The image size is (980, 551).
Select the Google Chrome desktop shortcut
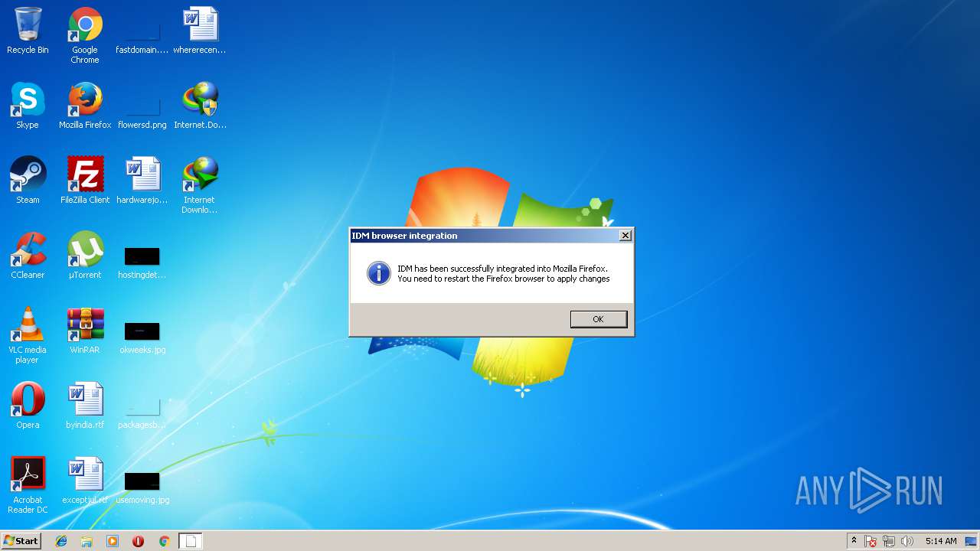[85, 35]
